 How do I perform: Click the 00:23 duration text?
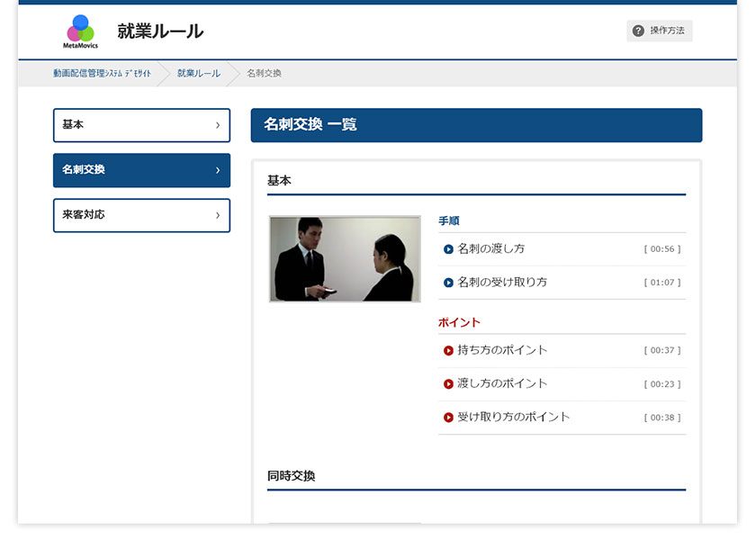tap(662, 384)
